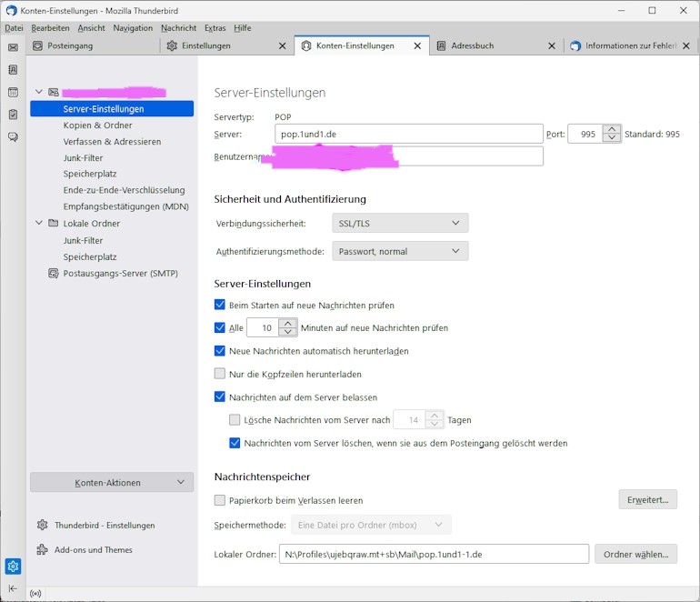Expand the Konten-Aktionen dropdown
This screenshot has width=700, height=602.
tap(112, 482)
